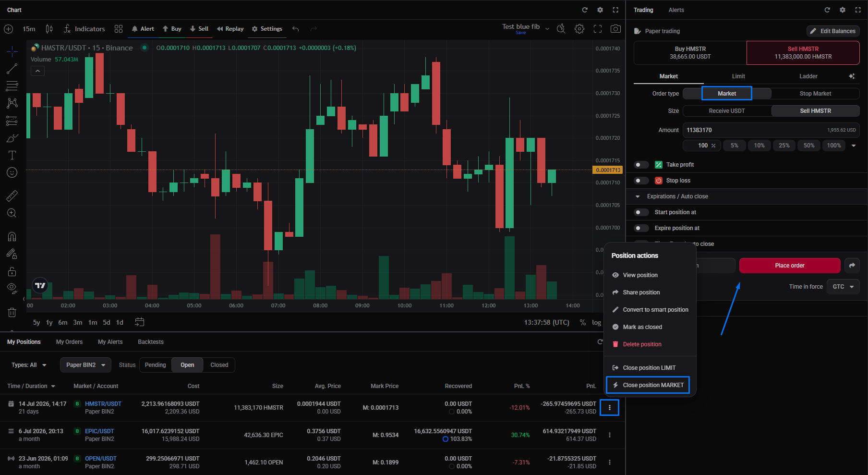Open the HMSTR/USDT position link
Image resolution: width=868 pixels, height=475 pixels.
pyautogui.click(x=103, y=404)
